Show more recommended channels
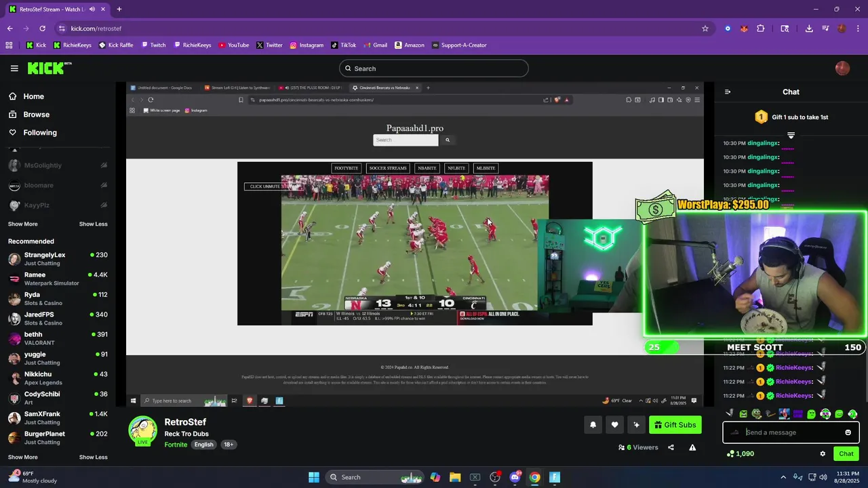This screenshot has width=868, height=488. [x=22, y=457]
